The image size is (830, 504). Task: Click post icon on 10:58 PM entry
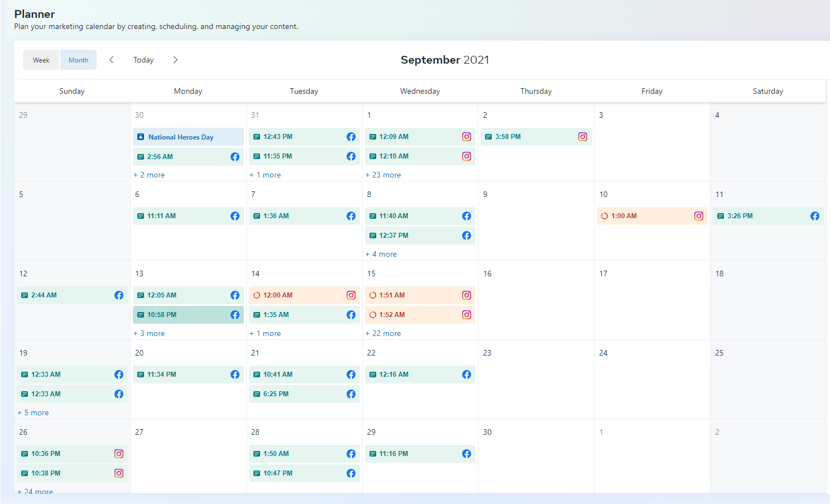click(141, 315)
